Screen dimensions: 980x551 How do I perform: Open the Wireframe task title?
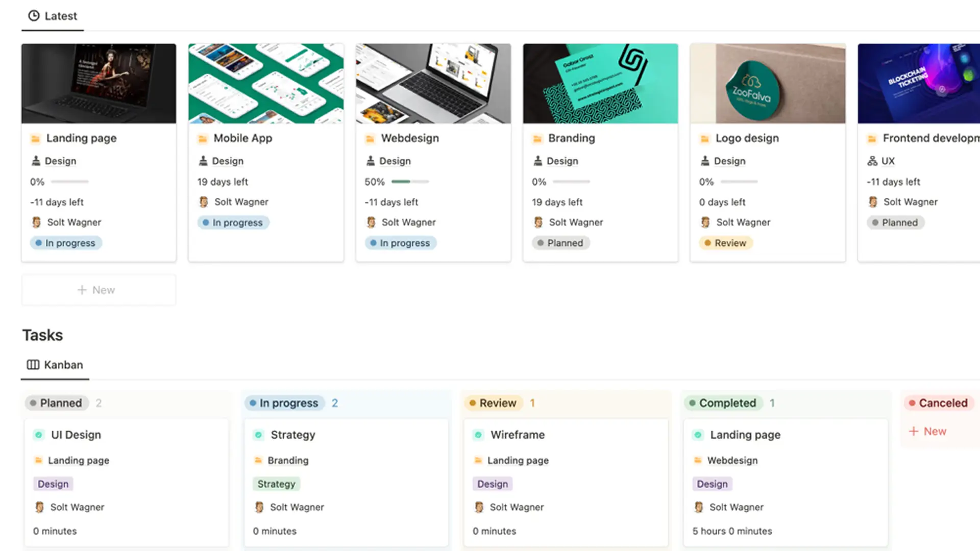[x=518, y=435]
